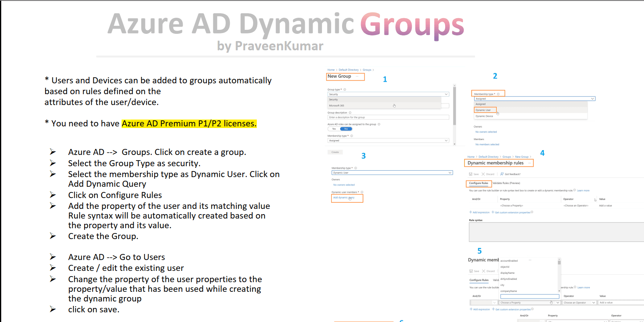The height and width of the screenshot is (322, 644).
Task: Click the Save icon under Dynamic membership rules heading
Action: pyautogui.click(x=471, y=174)
